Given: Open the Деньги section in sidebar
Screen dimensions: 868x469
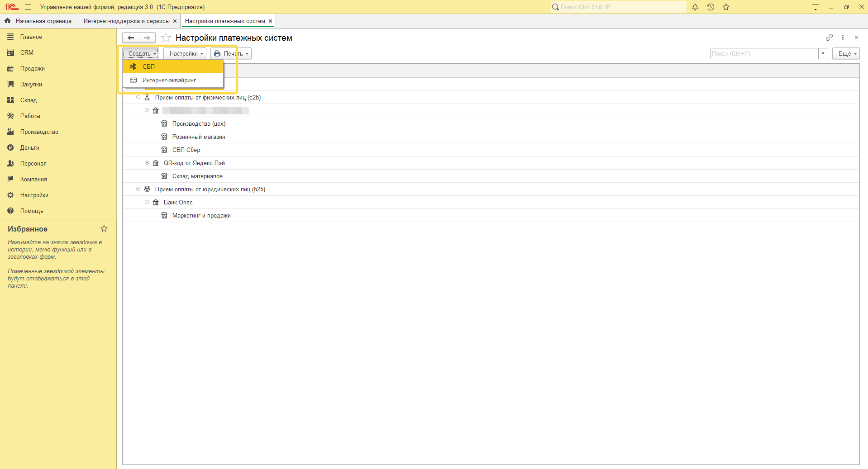Looking at the screenshot, I should 29,148.
